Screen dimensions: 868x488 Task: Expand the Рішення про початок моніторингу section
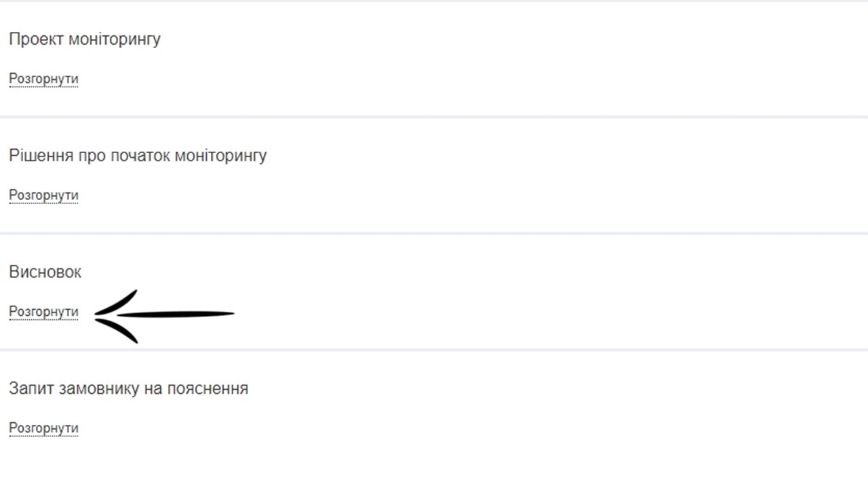click(x=43, y=195)
